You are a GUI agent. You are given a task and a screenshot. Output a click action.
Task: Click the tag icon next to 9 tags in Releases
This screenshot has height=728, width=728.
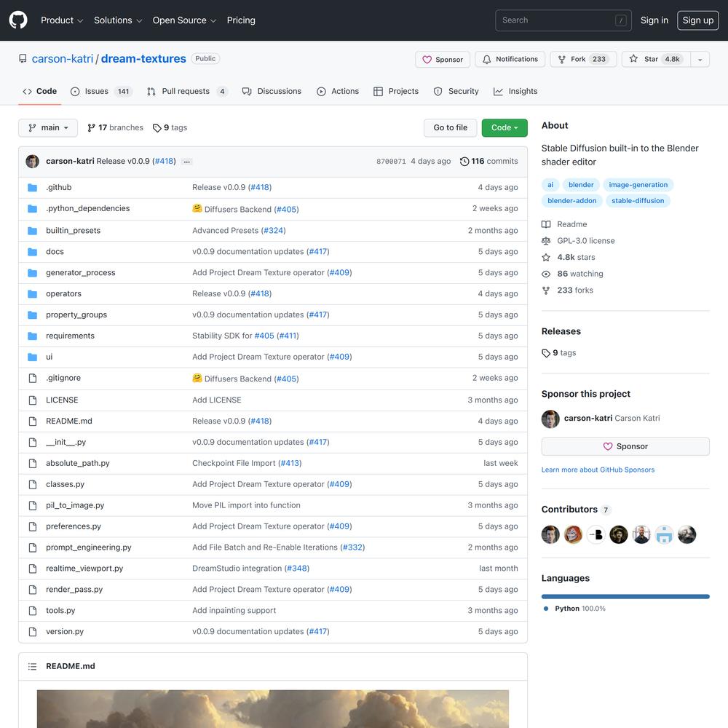point(546,353)
